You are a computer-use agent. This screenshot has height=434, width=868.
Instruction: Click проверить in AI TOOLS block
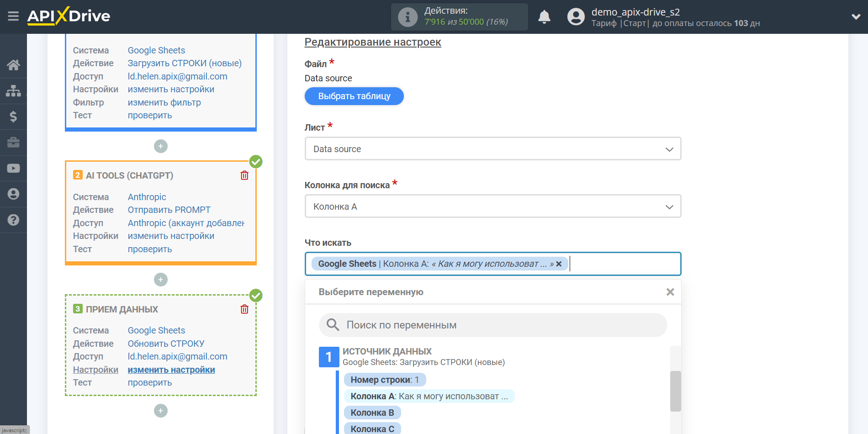(x=150, y=249)
